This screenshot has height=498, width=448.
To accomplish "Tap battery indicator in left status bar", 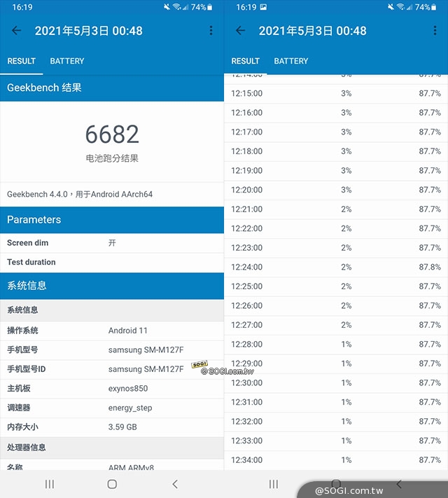I will click(x=202, y=7).
